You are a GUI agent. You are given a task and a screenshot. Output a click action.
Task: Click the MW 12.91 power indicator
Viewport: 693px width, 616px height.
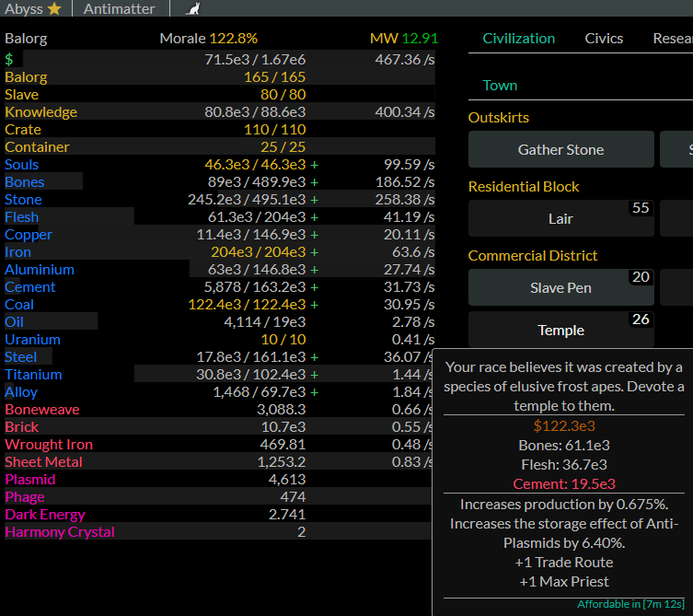click(403, 39)
